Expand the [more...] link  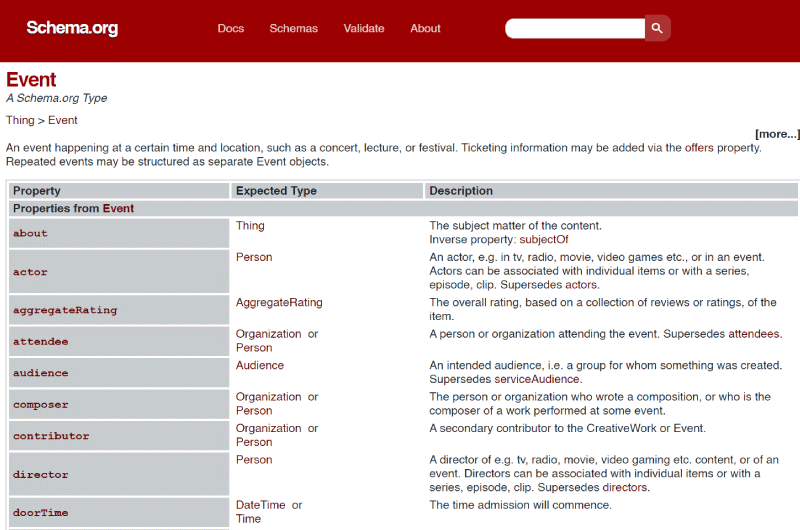pos(777,134)
